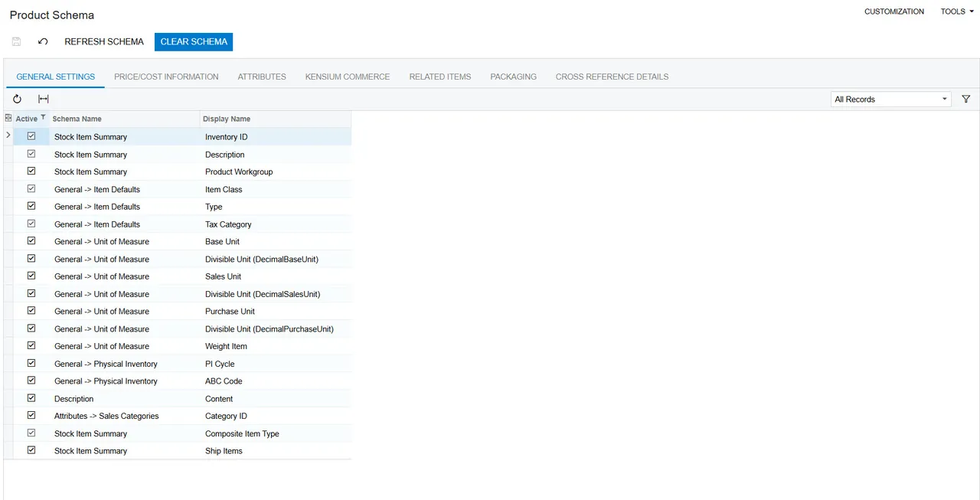Click the Undo arrow icon

(43, 41)
